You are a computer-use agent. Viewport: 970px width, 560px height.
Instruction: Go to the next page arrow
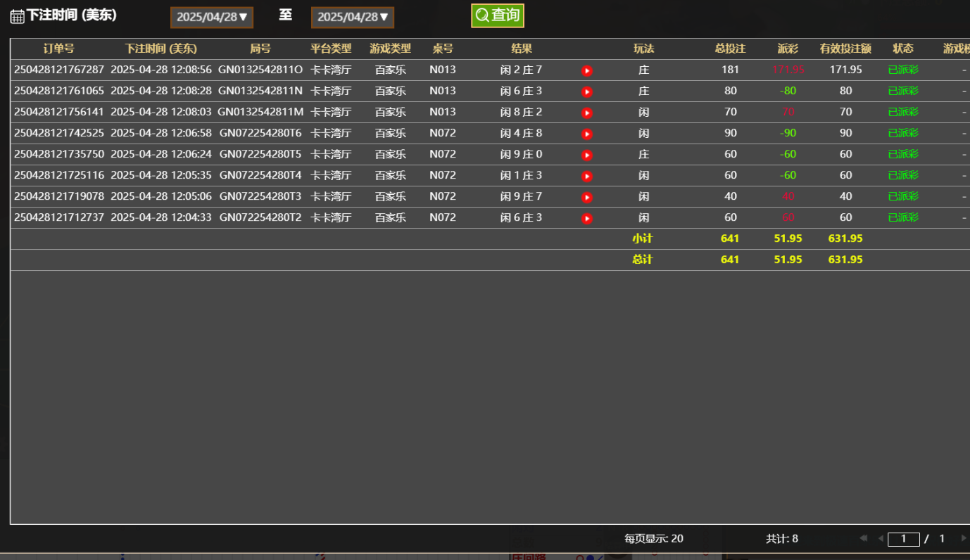pyautogui.click(x=964, y=539)
